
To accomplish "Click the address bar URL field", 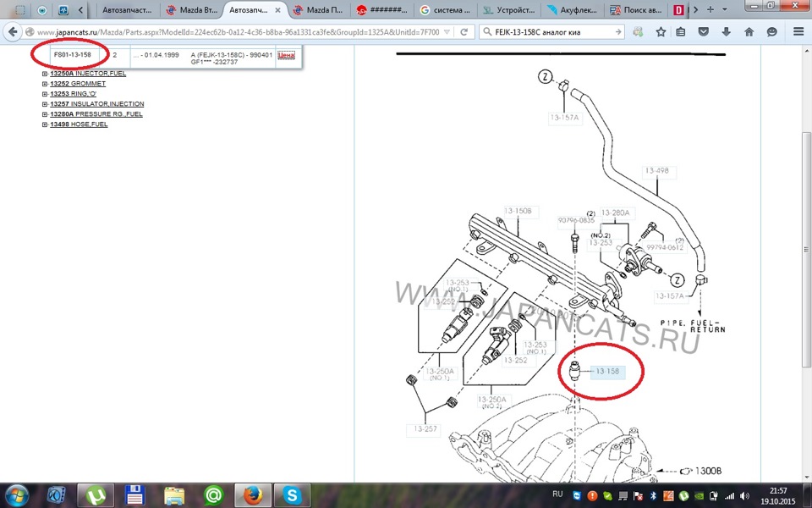I will click(237, 31).
